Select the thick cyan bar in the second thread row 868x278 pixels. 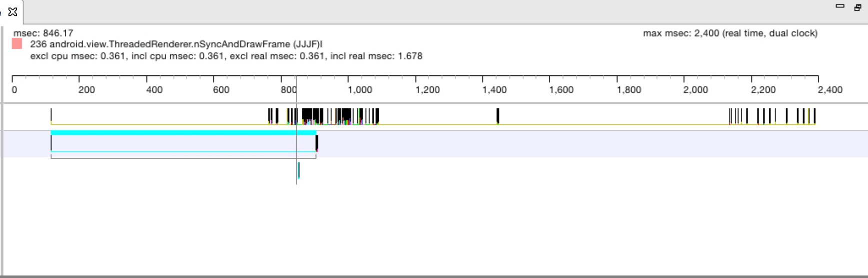tap(183, 133)
